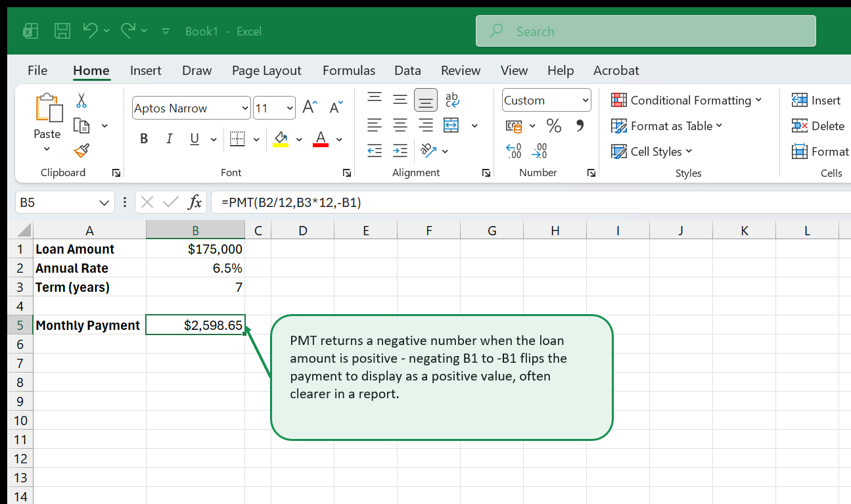Click Middle Align icon
The image size is (851, 504).
coord(400,99)
